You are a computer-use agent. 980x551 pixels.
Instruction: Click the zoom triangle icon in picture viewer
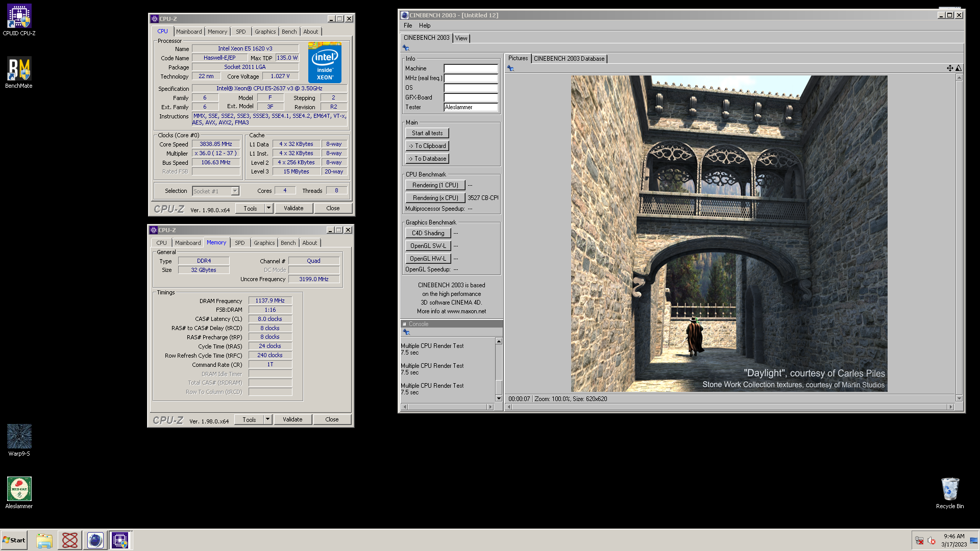[x=959, y=68]
